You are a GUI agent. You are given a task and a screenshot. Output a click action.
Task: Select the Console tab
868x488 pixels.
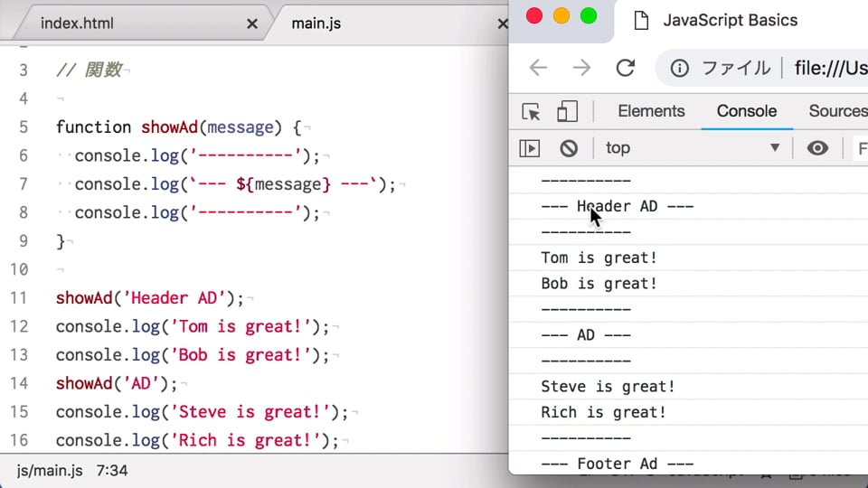tap(747, 111)
